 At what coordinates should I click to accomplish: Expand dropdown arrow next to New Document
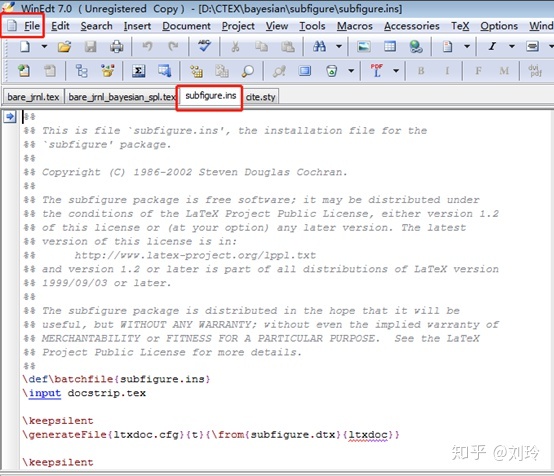click(x=44, y=46)
